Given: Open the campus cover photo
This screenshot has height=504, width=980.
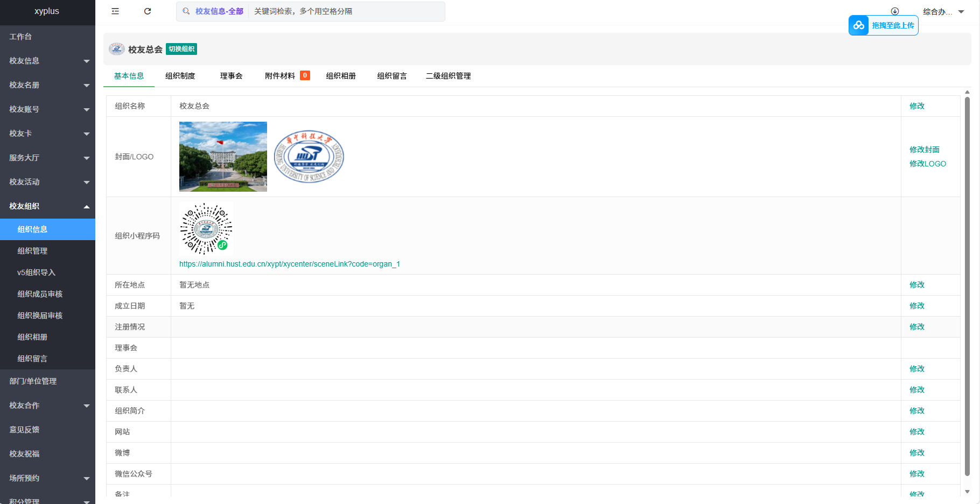Looking at the screenshot, I should (223, 157).
